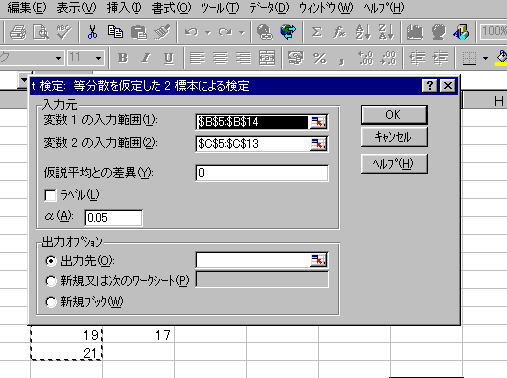Click range selector for 変数 1 input
Screen dimensions: 507x378
318,122
